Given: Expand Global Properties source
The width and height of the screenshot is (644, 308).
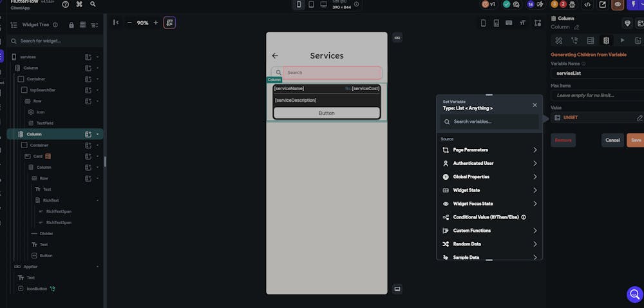Looking at the screenshot, I should coord(489,177).
